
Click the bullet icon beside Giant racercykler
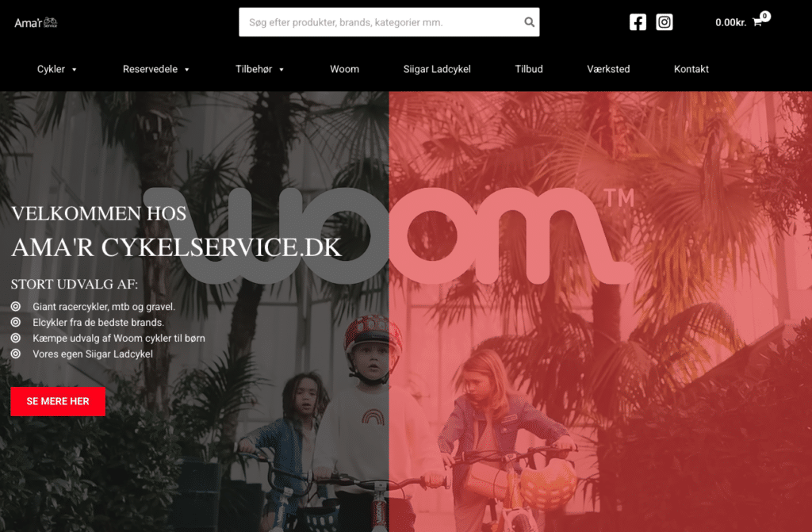click(16, 307)
